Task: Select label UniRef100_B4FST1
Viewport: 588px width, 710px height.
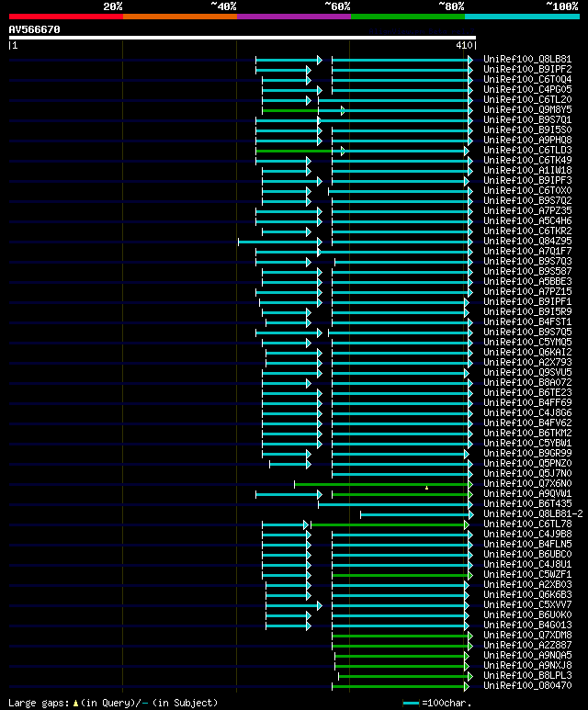Action: tap(527, 322)
